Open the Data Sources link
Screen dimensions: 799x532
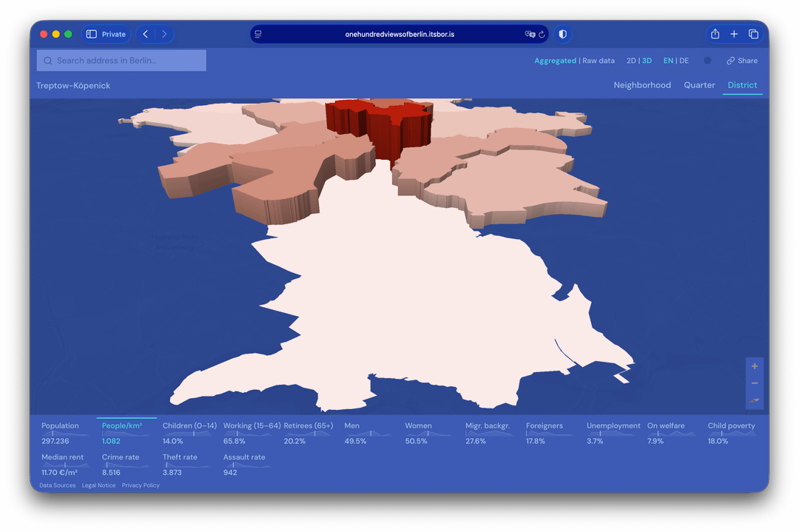click(x=57, y=485)
